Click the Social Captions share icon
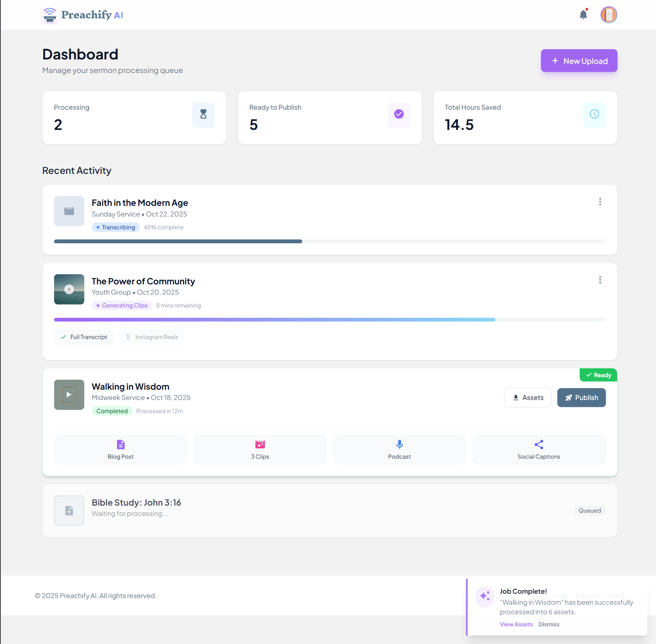656x644 pixels. 539,444
